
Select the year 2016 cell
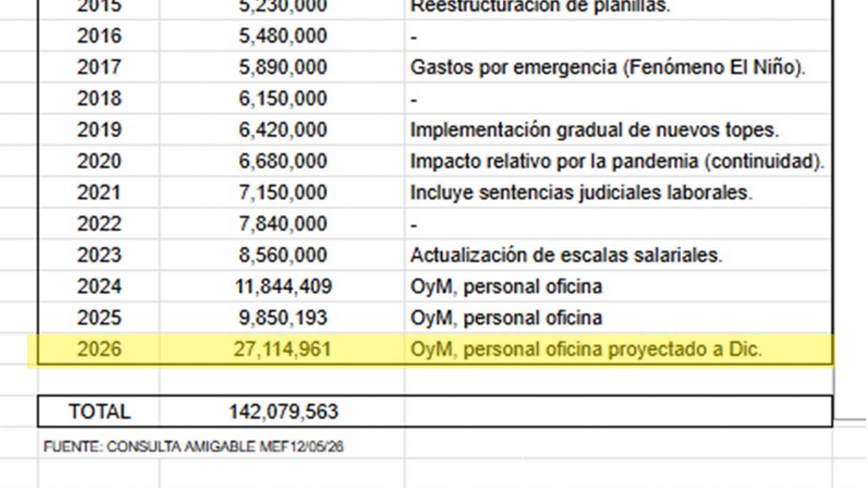click(x=99, y=36)
